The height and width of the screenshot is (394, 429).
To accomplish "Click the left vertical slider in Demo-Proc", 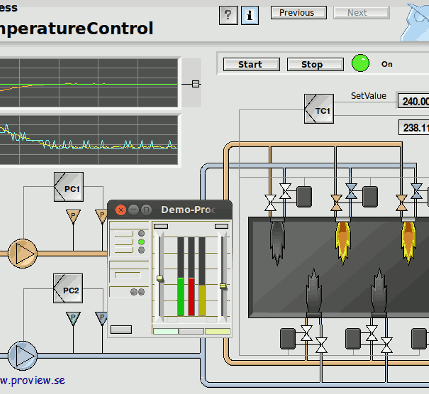I will point(160,278).
